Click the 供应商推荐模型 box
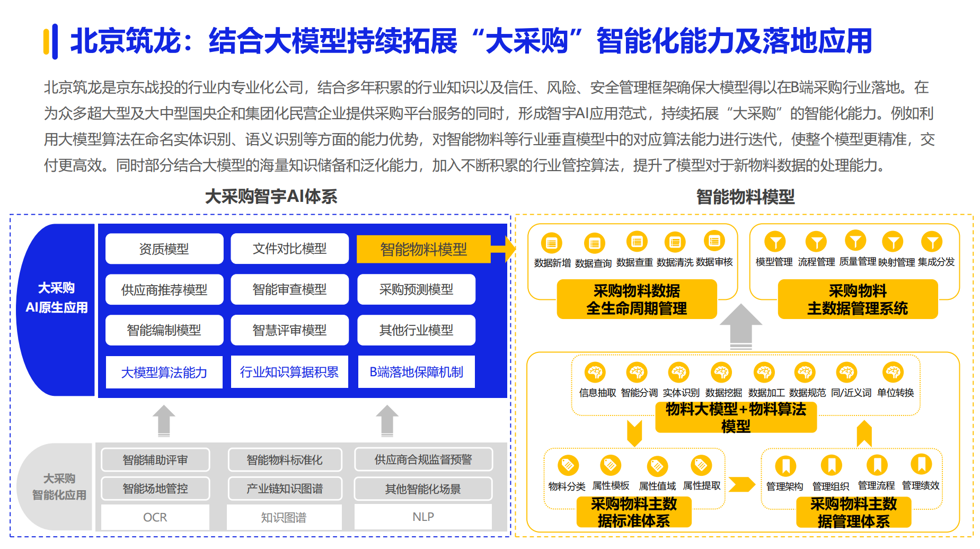The height and width of the screenshot is (549, 980). [164, 289]
